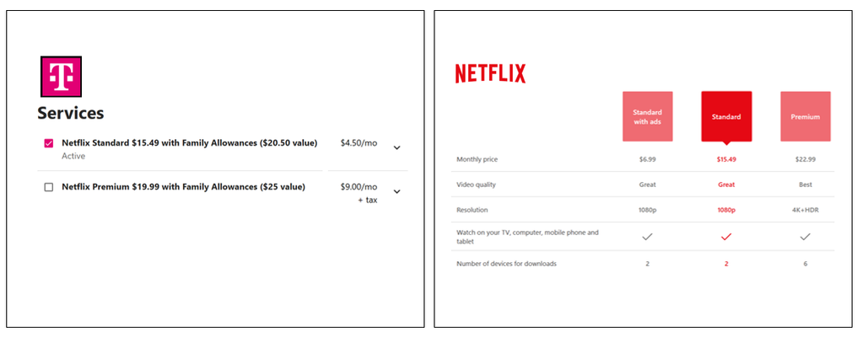
Task: Click the Best video quality value
Action: tap(806, 185)
